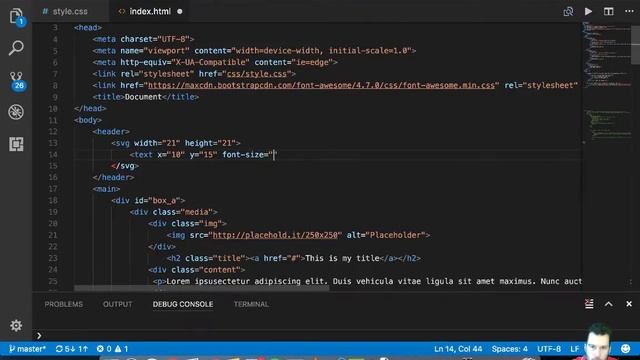Click the Document title text
The image size is (640, 360).
point(143,97)
